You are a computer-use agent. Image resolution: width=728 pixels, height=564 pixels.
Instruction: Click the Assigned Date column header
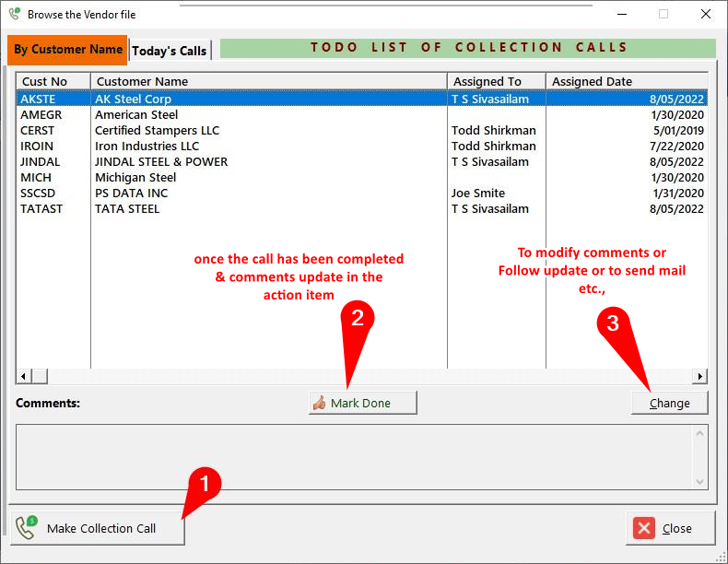pyautogui.click(x=627, y=81)
